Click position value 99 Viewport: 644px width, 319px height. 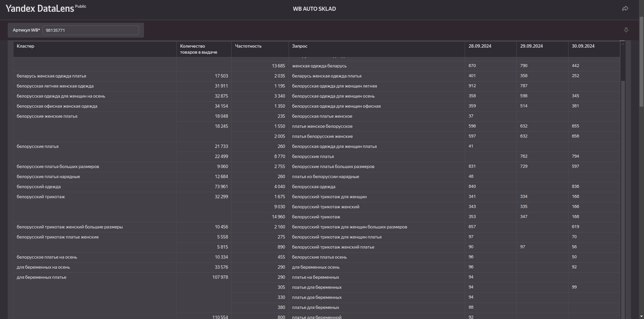click(x=574, y=287)
